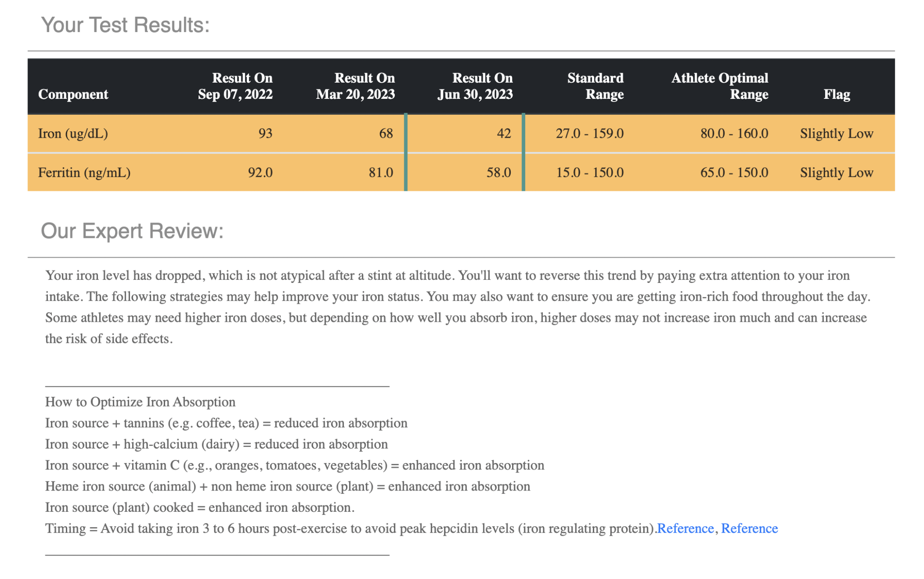This screenshot has width=924, height=579.
Task: Click the Our Expert Review heading
Action: pyautogui.click(x=132, y=231)
